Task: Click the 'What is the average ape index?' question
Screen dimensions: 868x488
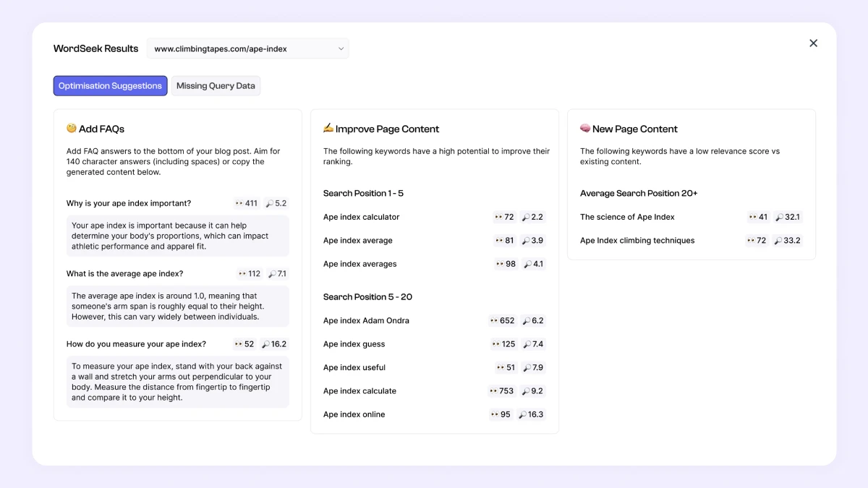Action: pyautogui.click(x=125, y=274)
